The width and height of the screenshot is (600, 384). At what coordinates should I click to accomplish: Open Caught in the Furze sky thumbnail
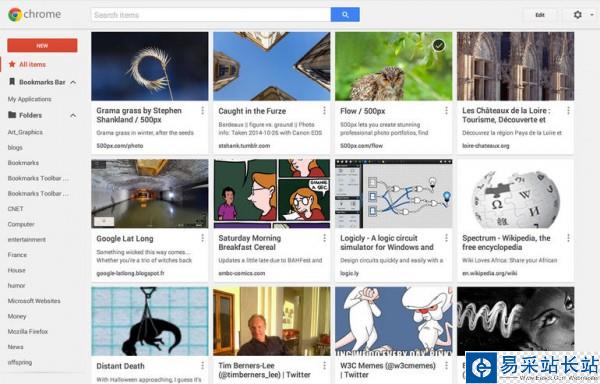[x=272, y=66]
